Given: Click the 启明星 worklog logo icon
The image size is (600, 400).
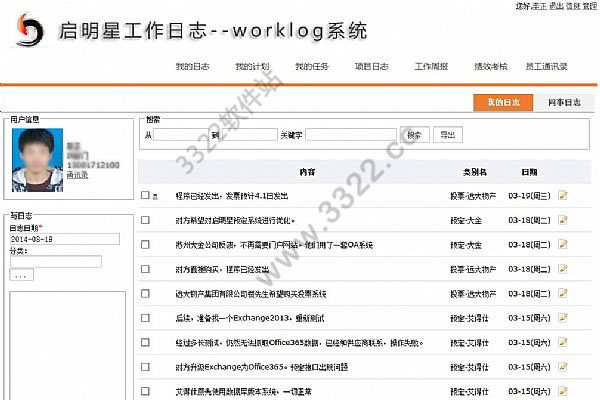Looking at the screenshot, I should click(29, 30).
